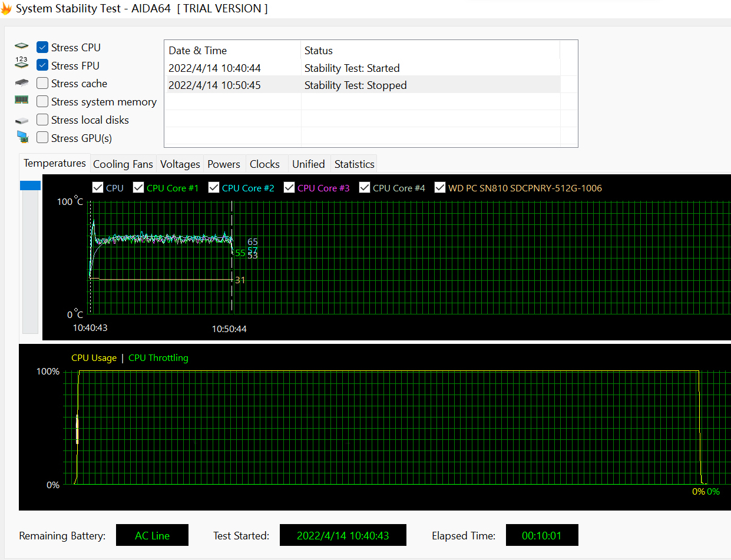
Task: Click the 123 FPU icon
Action: (22, 64)
